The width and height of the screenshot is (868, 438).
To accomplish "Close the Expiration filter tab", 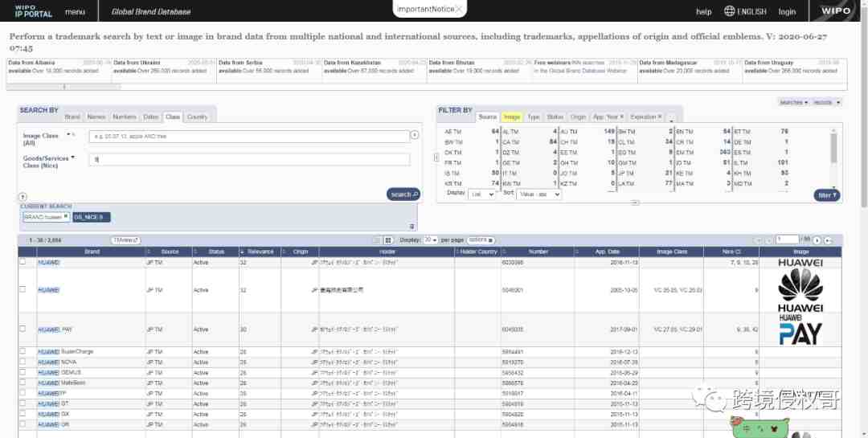I will click(x=659, y=117).
